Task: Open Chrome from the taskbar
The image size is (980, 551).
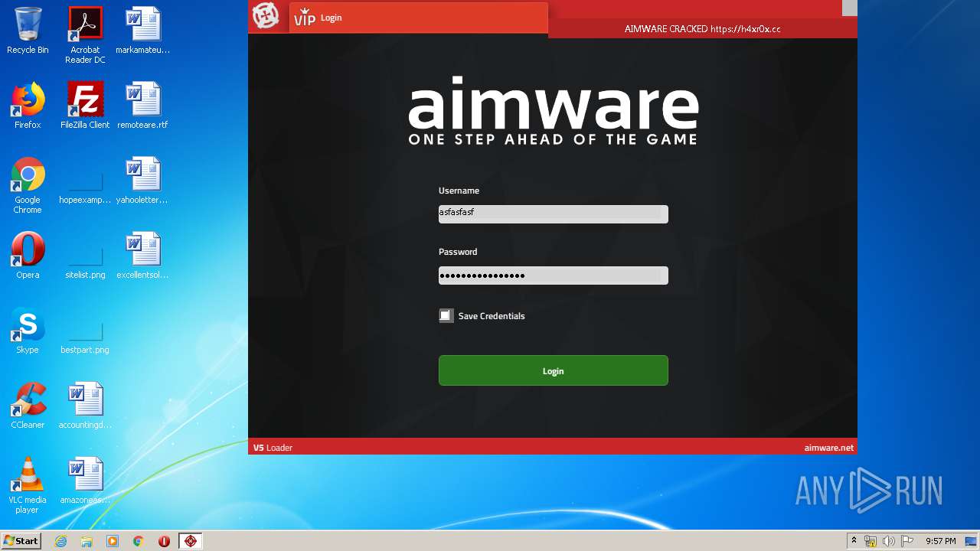Action: pos(139,541)
